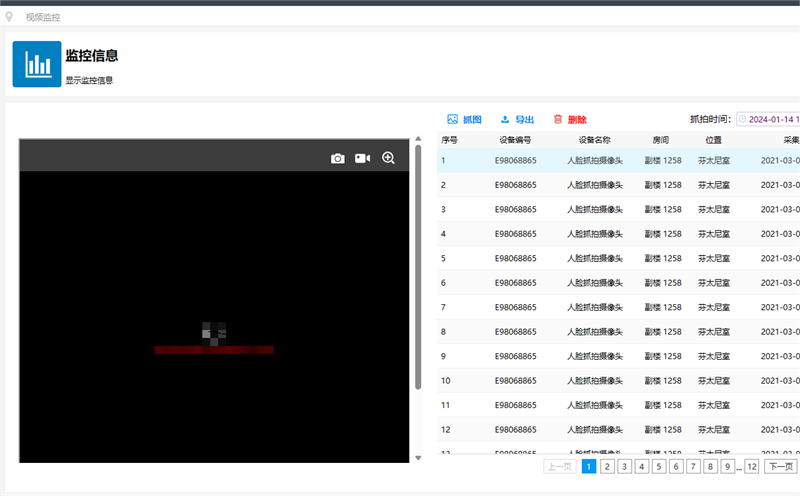
Task: Click the 导出 export button
Action: click(x=517, y=120)
